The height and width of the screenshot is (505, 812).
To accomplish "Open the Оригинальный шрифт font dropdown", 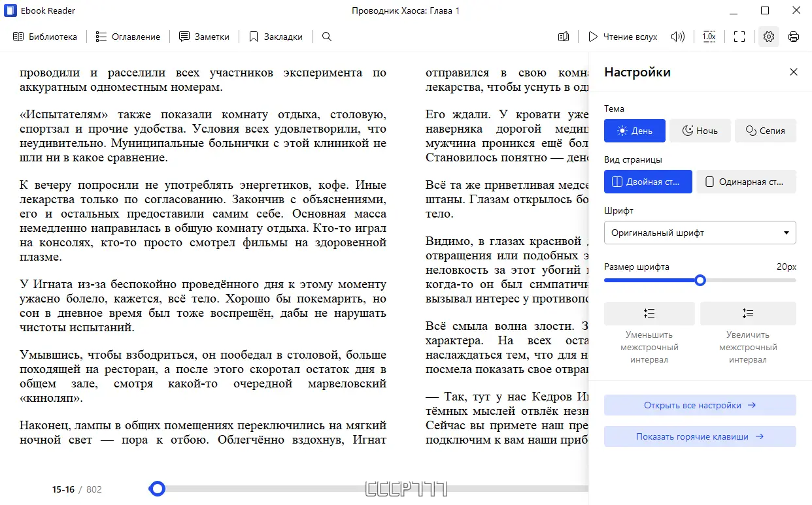I will pyautogui.click(x=700, y=233).
